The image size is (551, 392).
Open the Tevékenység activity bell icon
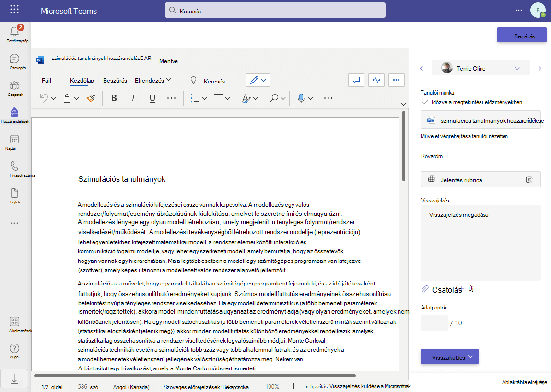14,32
